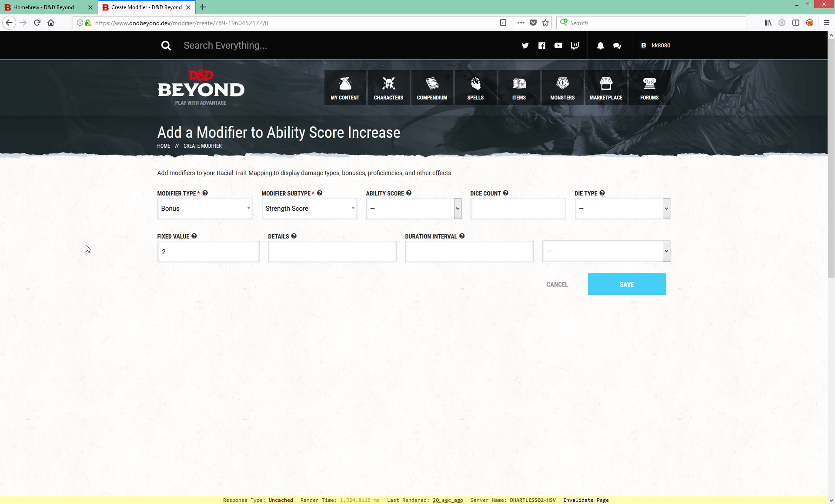Image resolution: width=835 pixels, height=504 pixels.
Task: Toggle reader view icon in address bar
Action: [503, 23]
